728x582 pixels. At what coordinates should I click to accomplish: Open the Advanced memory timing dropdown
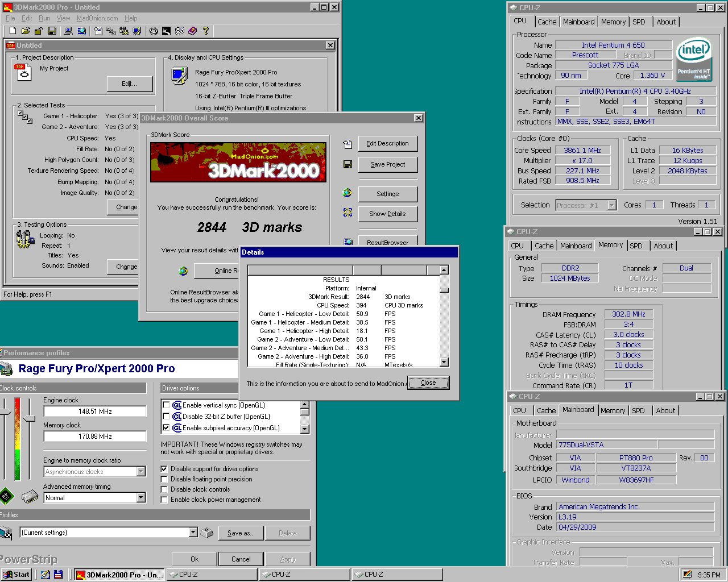pos(141,498)
